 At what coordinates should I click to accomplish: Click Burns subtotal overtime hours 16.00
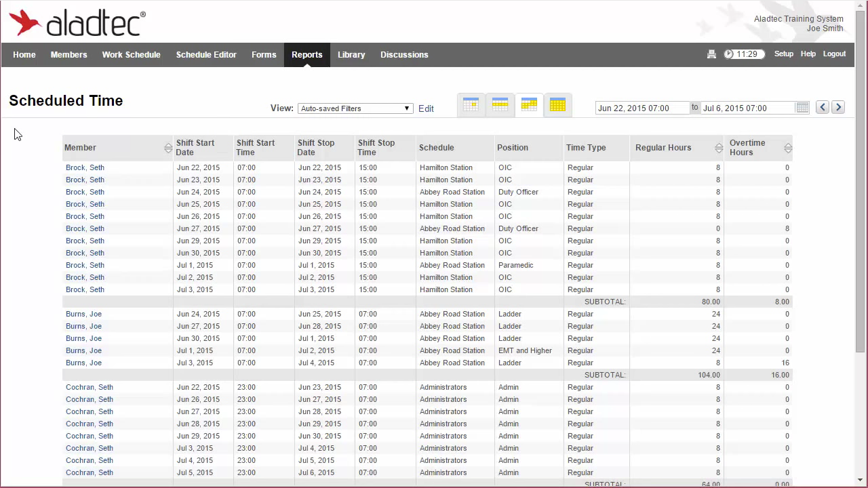(x=781, y=375)
